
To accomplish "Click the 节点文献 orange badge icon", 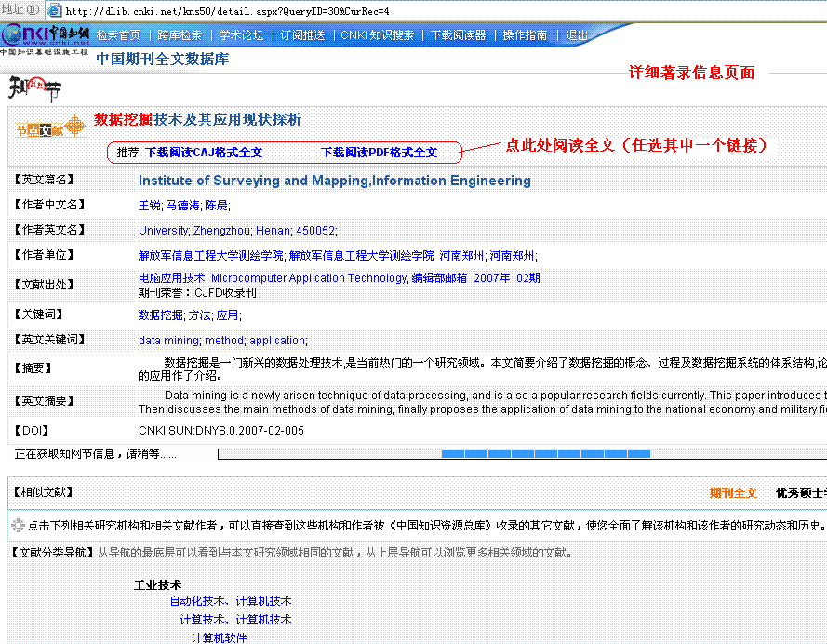I will (50, 127).
